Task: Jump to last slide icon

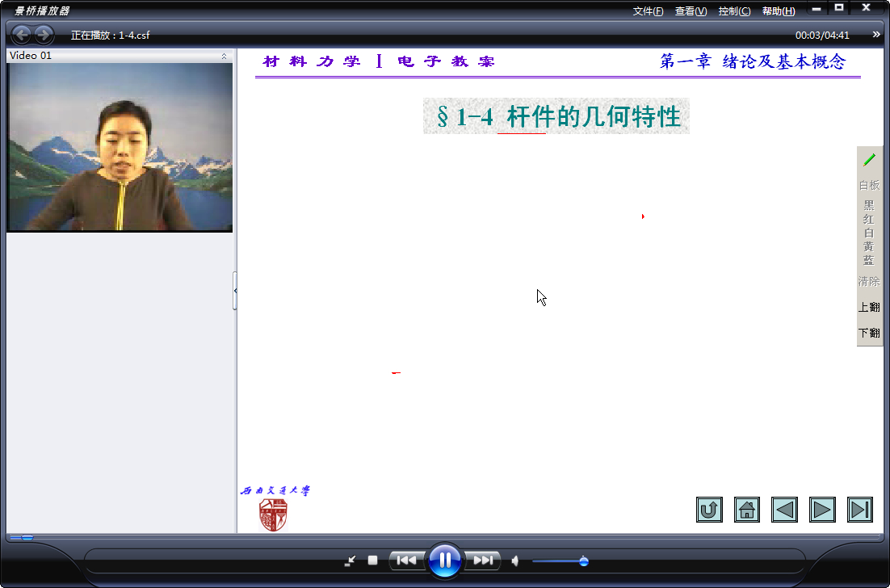Action: click(860, 510)
